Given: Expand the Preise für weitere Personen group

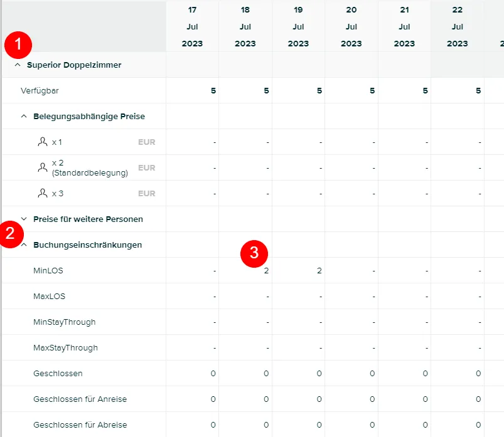Looking at the screenshot, I should [x=24, y=219].
